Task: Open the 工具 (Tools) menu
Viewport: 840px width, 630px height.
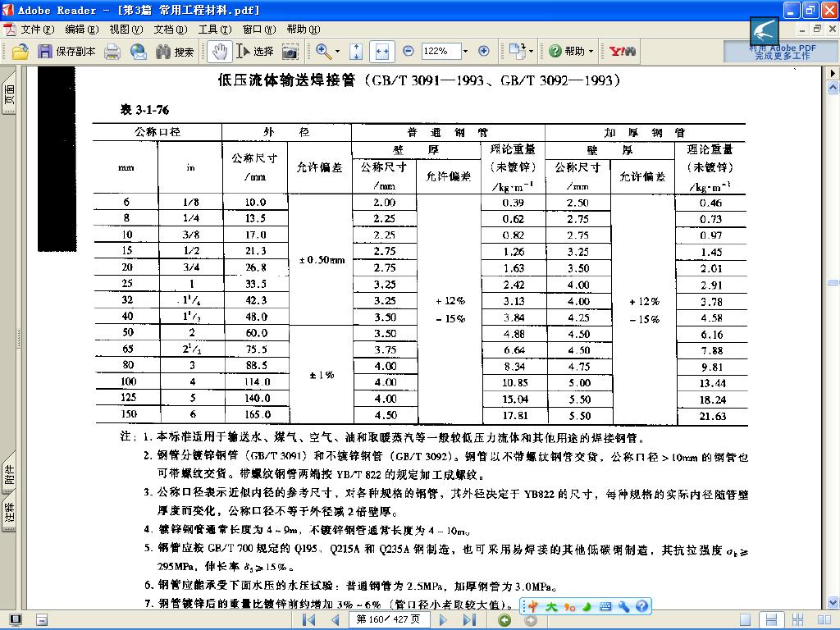Action: 215,30
